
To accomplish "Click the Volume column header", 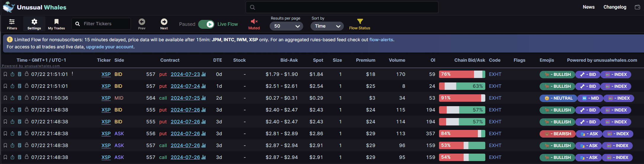I will (397, 60).
